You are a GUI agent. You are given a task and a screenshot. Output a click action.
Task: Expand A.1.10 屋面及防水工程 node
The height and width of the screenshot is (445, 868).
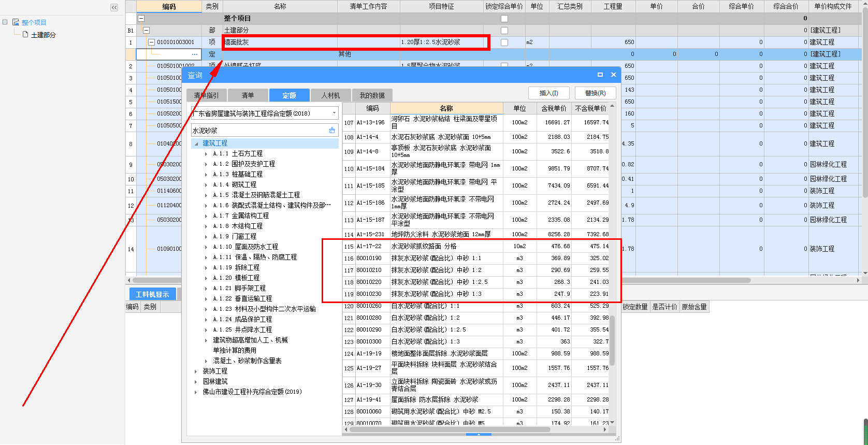coord(206,247)
